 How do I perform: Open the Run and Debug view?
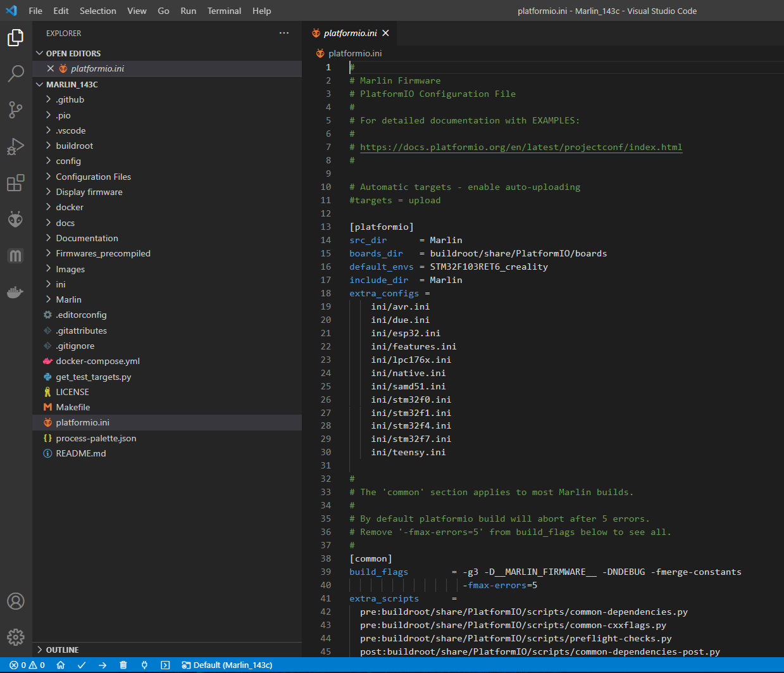pos(16,146)
